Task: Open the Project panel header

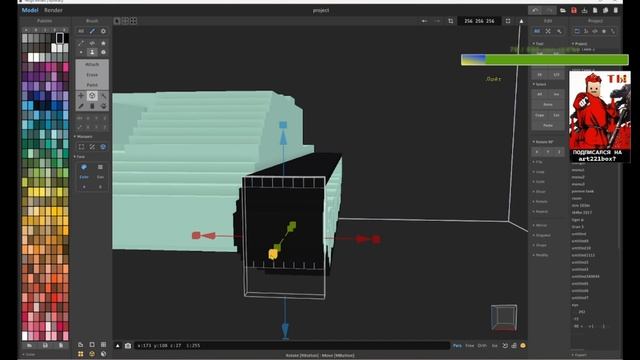Action: pyautogui.click(x=595, y=20)
